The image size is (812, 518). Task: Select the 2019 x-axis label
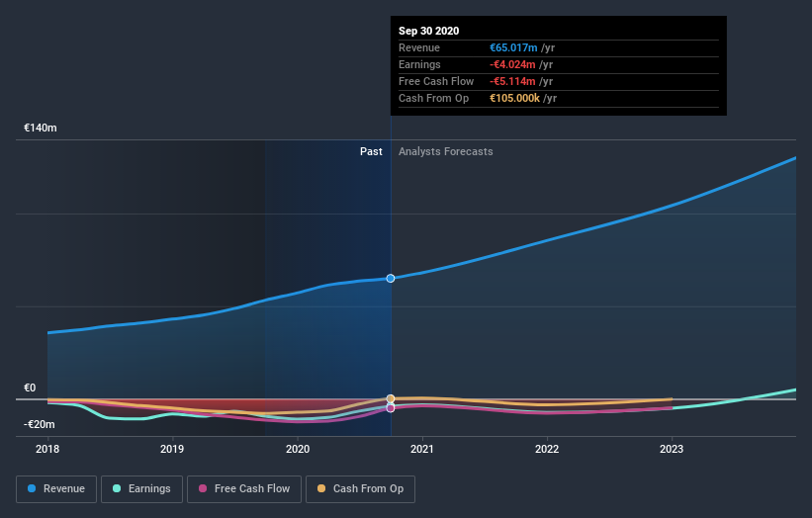[x=172, y=449]
